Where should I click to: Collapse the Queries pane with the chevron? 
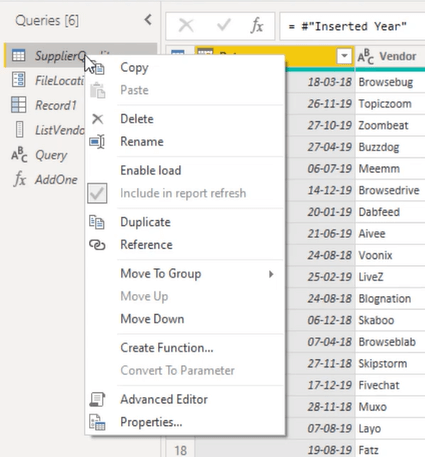tap(148, 20)
